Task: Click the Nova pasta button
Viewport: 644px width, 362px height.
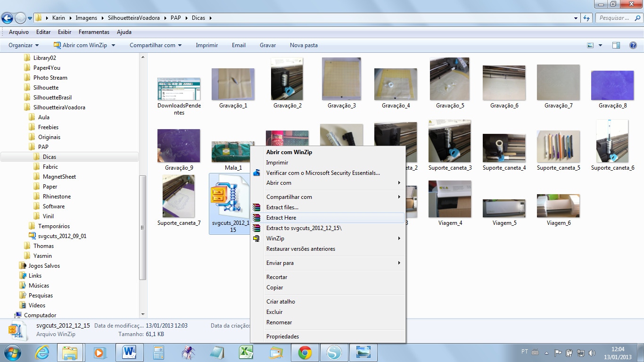Action: tap(304, 45)
